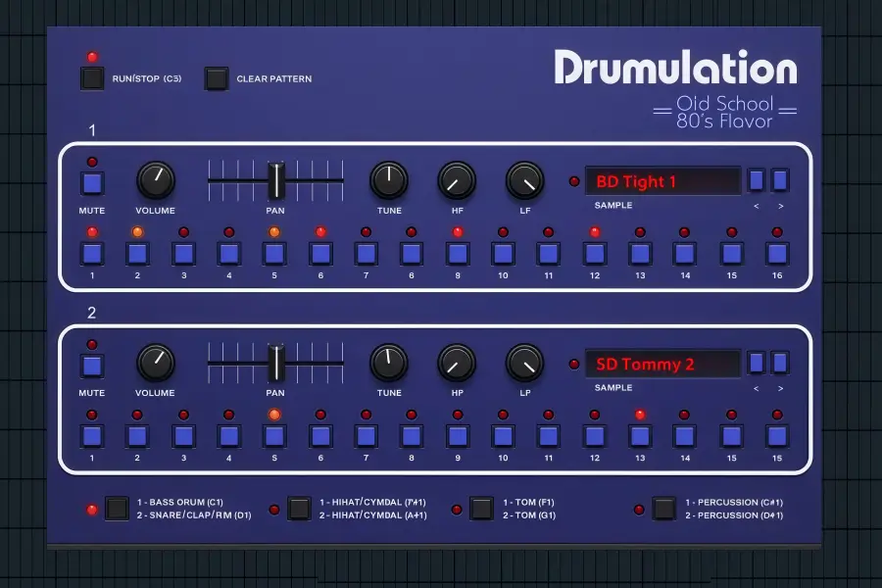Toggle the Run/Stop (C5) button
This screenshot has width=882, height=588.
click(x=92, y=78)
